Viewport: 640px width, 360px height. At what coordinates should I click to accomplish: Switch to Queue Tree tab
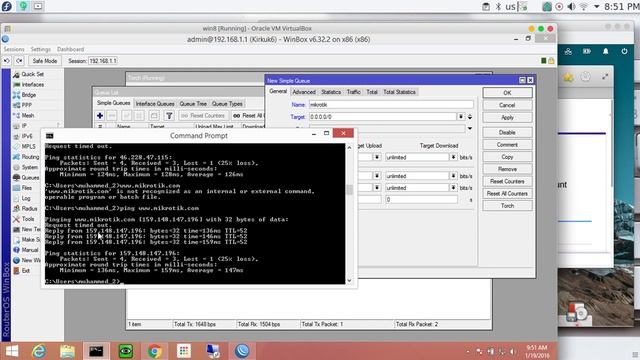coord(193,104)
